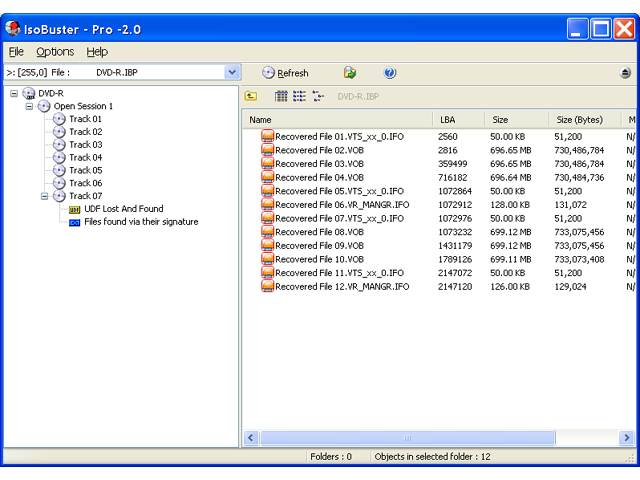Select Recovered File 08.VOB icon

[267, 231]
